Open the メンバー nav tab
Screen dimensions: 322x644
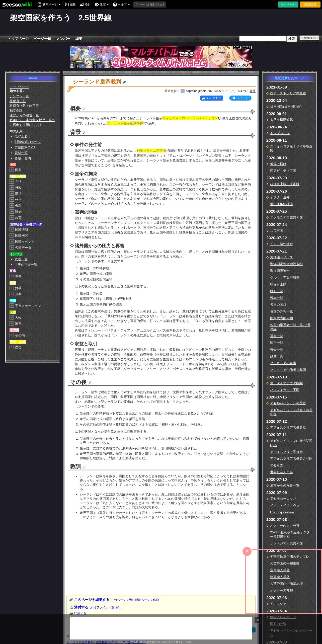(63, 39)
